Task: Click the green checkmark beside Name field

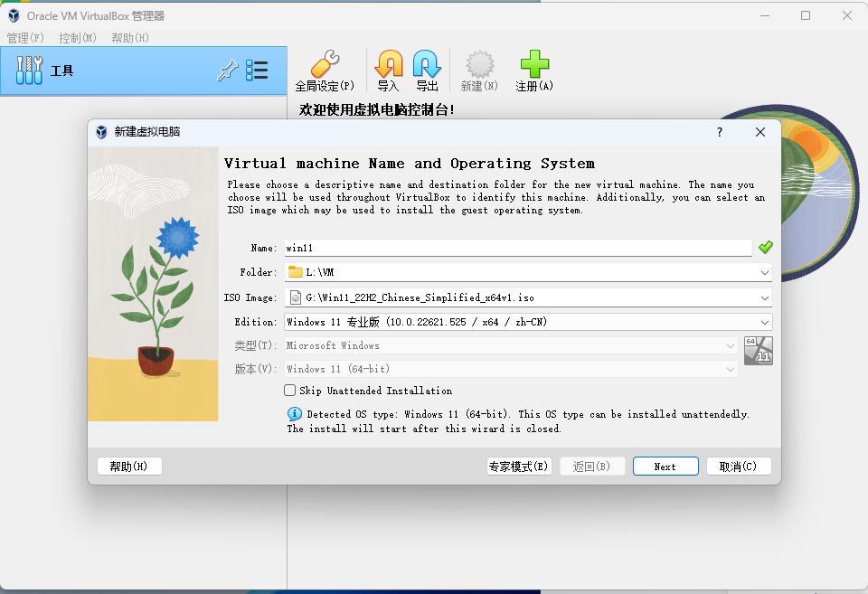Action: tap(766, 248)
